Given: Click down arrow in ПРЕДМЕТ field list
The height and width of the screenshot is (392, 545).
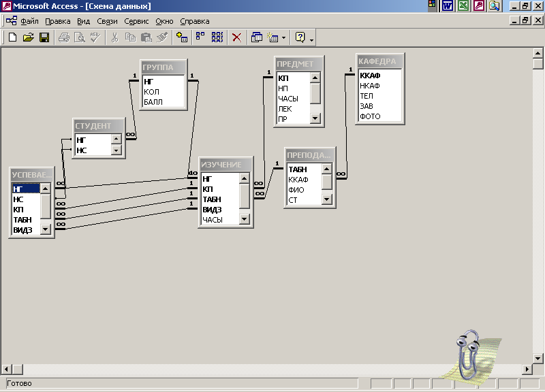Looking at the screenshot, I should [x=315, y=118].
